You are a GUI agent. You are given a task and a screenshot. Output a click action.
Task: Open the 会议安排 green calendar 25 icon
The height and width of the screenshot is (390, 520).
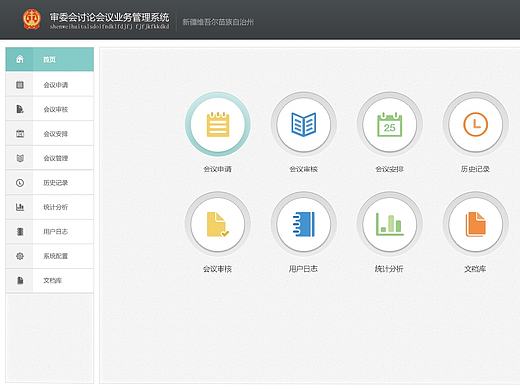click(x=390, y=124)
